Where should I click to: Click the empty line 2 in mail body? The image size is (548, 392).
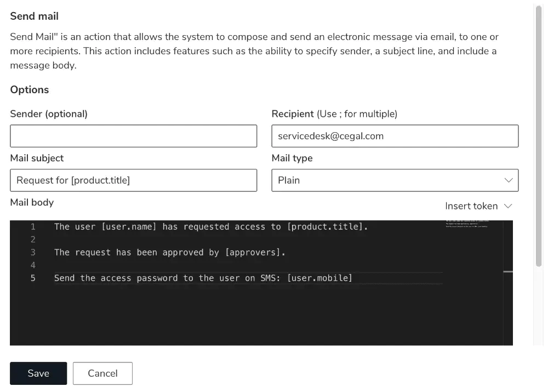[110, 239]
